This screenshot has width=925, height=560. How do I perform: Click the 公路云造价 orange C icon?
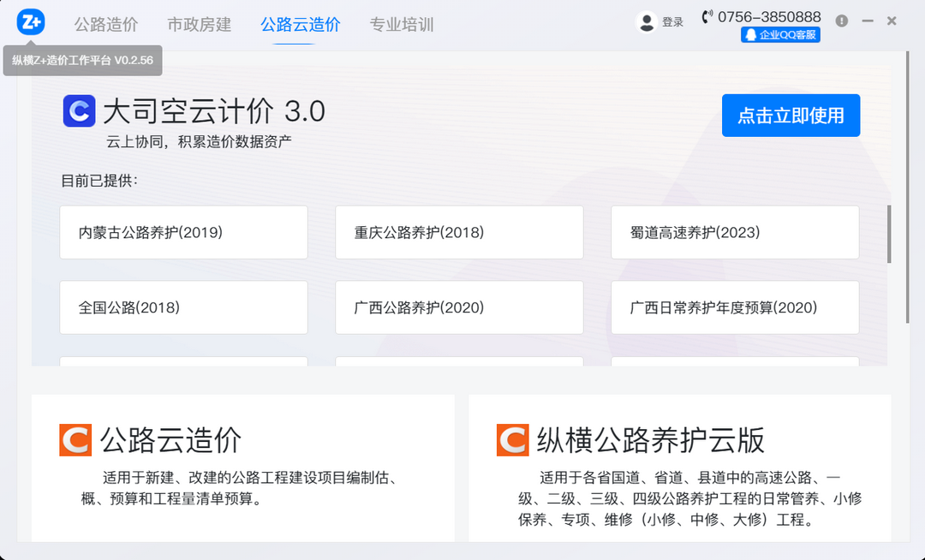coord(75,440)
